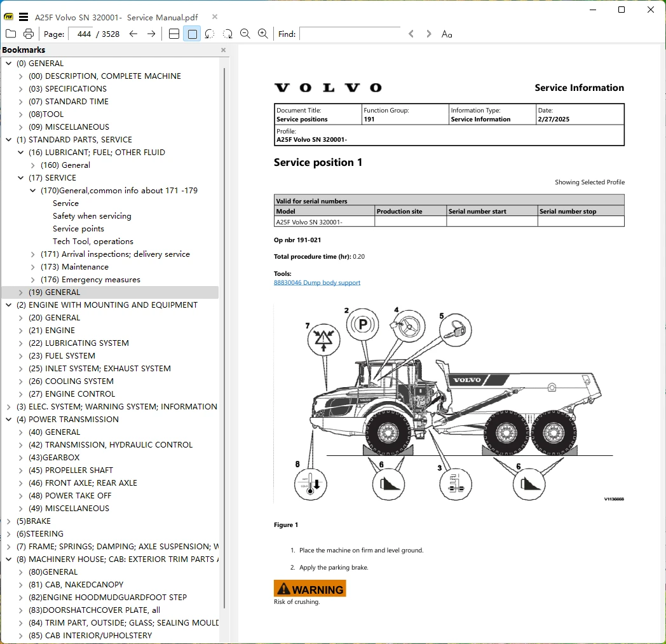The width and height of the screenshot is (666, 644).
Task: Select single page layout view
Action: pyautogui.click(x=192, y=34)
